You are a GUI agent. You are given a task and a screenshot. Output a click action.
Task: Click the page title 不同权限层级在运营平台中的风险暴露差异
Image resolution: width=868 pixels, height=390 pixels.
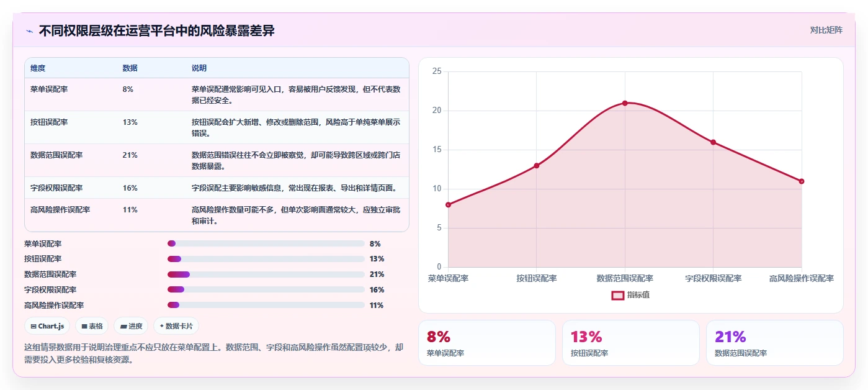(x=156, y=30)
